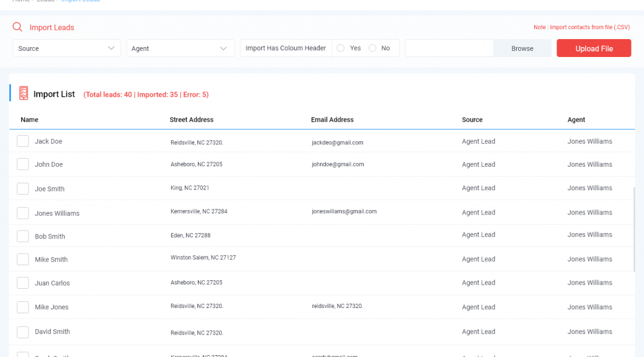Check the Jones Williams lead row checkbox
The image size is (644, 357).
pos(22,213)
